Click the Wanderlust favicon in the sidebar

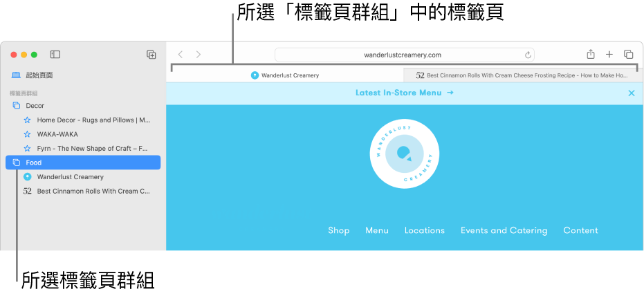[28, 177]
